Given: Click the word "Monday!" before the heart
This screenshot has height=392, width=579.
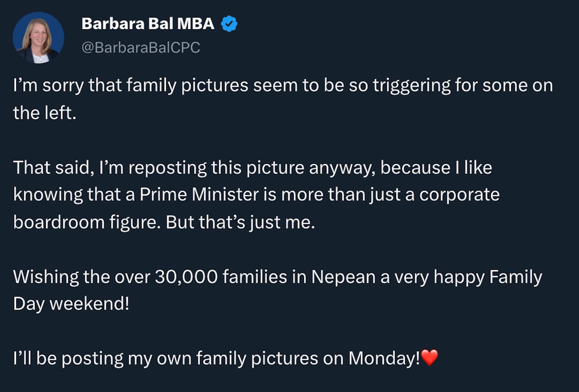Looking at the screenshot, I should tap(384, 358).
